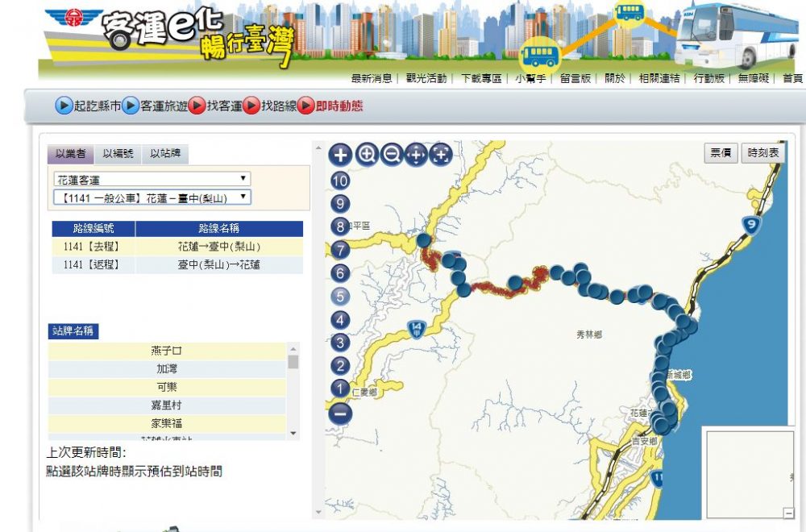Screen dimensions: 806x532
Task: Click the 相關連結 link
Action: coord(659,78)
